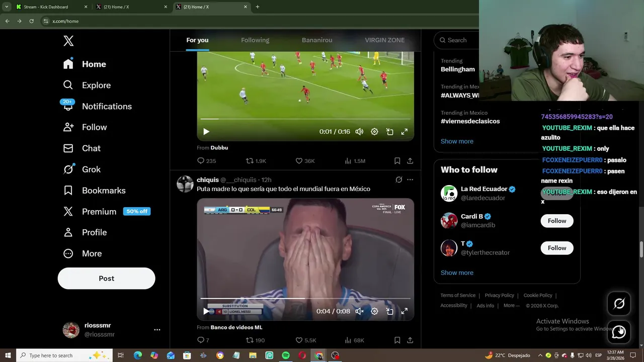
Task: Like the post with 5.5K likes
Action: (x=306, y=340)
